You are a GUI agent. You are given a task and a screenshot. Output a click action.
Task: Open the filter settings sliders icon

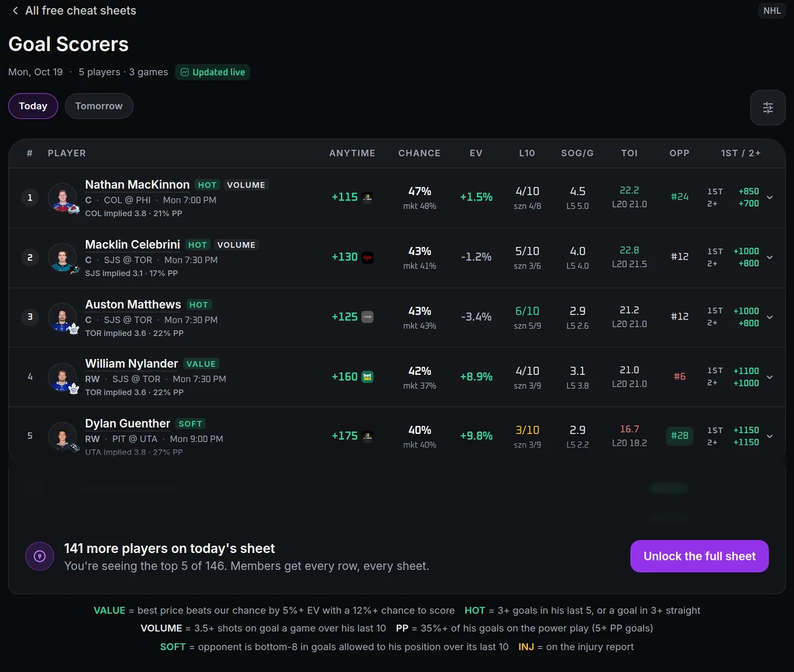pyautogui.click(x=768, y=107)
